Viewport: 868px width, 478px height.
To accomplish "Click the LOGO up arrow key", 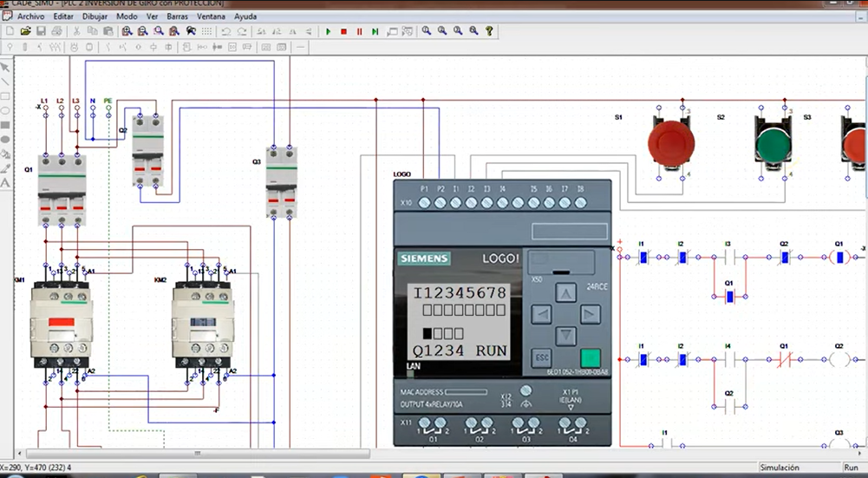I will pyautogui.click(x=565, y=293).
